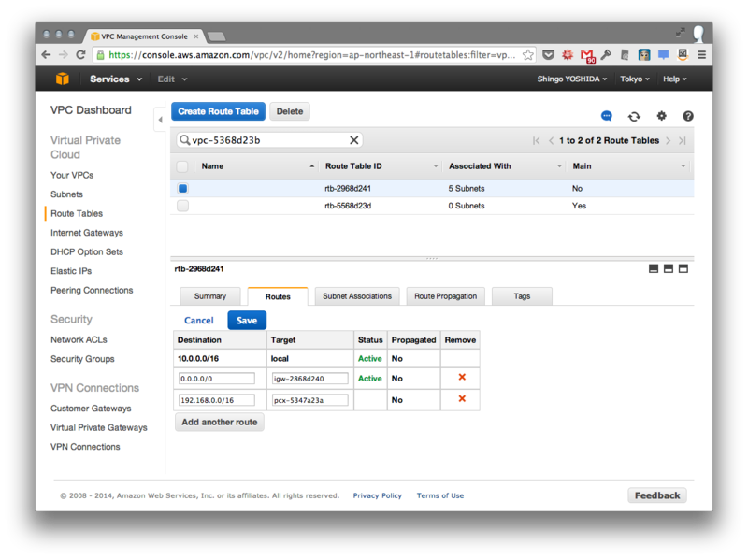Image resolution: width=748 pixels, height=560 pixels.
Task: Open the Tokyo region selector
Action: click(635, 79)
